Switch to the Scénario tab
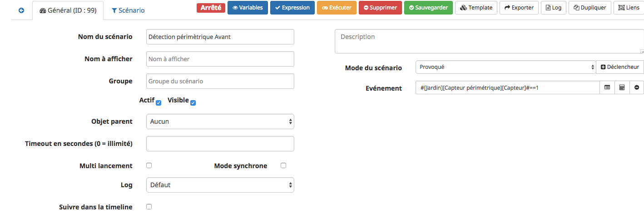Viewport: 644px width, 223px height. 128,10
